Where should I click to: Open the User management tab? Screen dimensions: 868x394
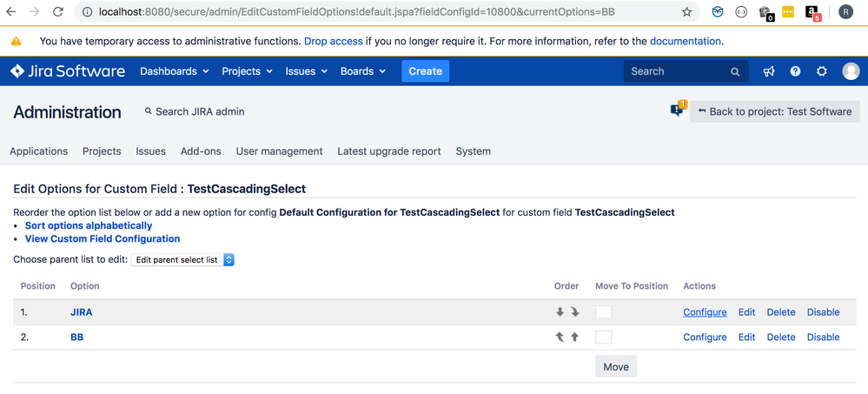279,151
